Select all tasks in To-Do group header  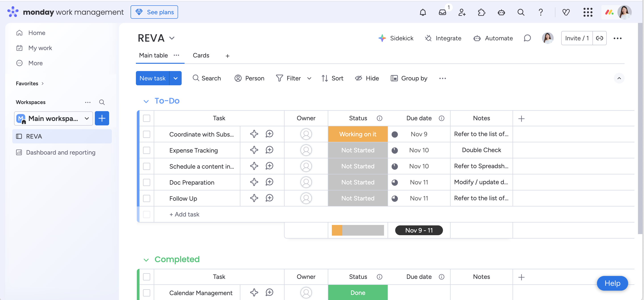point(147,118)
